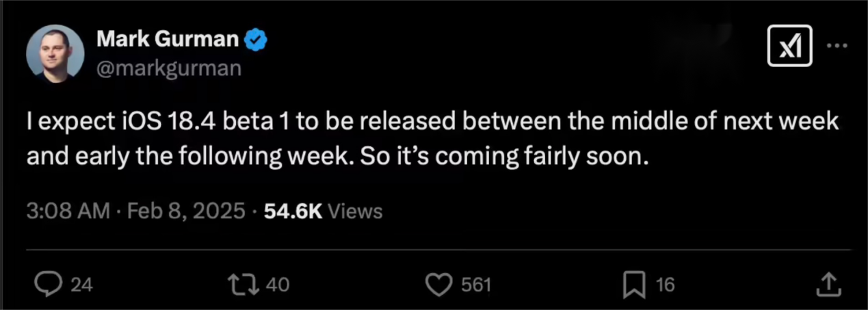
Task: Click the Mark Gurman display name
Action: click(x=168, y=40)
